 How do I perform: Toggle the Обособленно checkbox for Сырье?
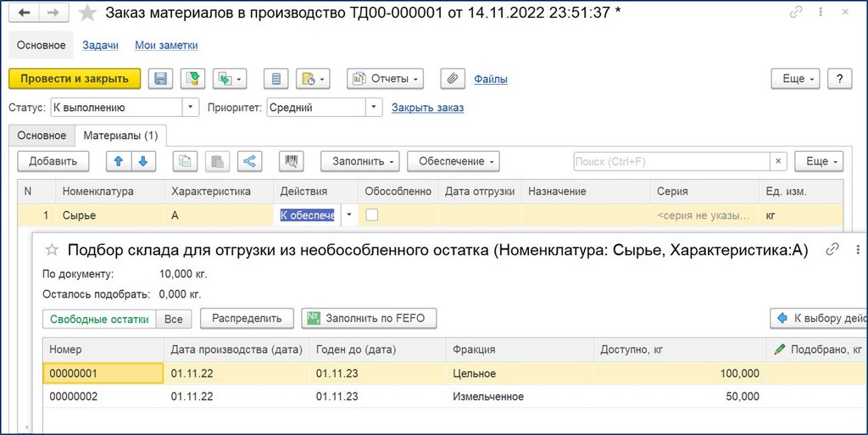(x=372, y=215)
